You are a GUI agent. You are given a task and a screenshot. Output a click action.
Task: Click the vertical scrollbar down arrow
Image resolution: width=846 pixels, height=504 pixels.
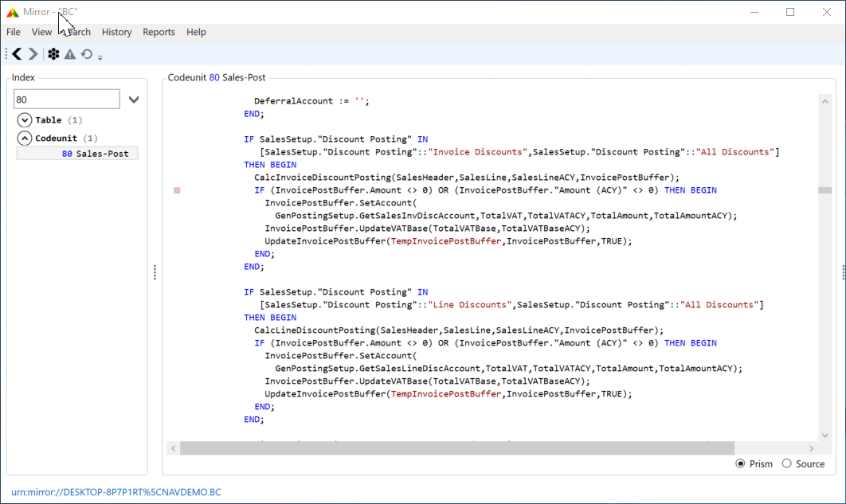click(x=825, y=435)
